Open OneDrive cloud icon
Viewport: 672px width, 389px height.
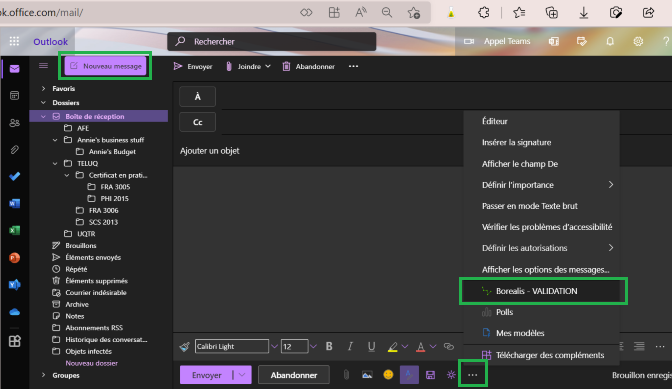pos(15,312)
